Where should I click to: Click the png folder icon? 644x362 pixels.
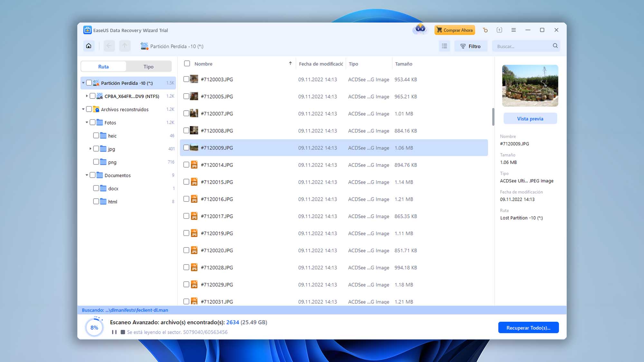(x=103, y=162)
